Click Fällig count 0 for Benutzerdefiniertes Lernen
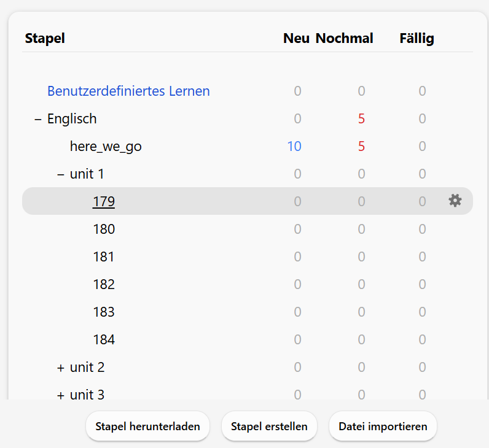 click(x=422, y=91)
